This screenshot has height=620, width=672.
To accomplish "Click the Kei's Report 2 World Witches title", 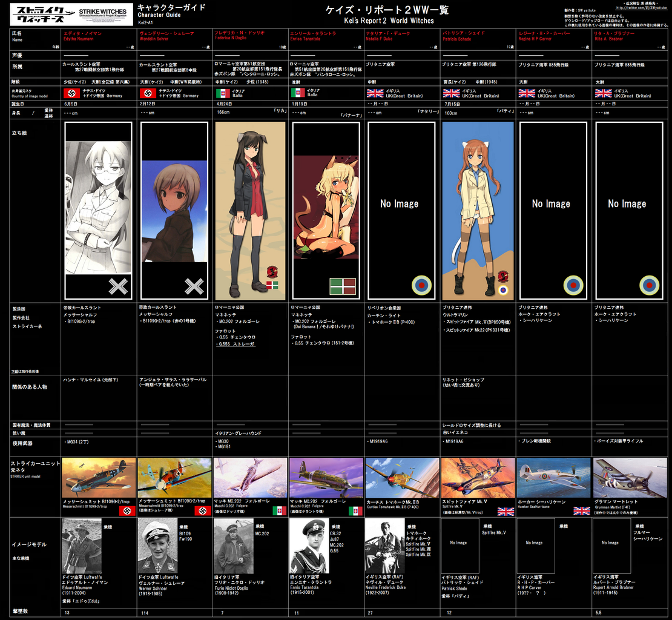I will (x=388, y=21).
